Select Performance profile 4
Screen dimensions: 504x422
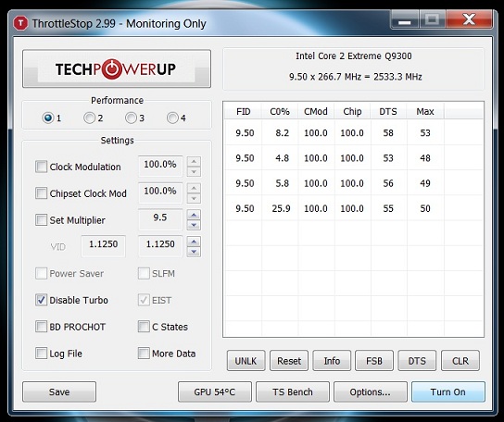[x=172, y=118]
